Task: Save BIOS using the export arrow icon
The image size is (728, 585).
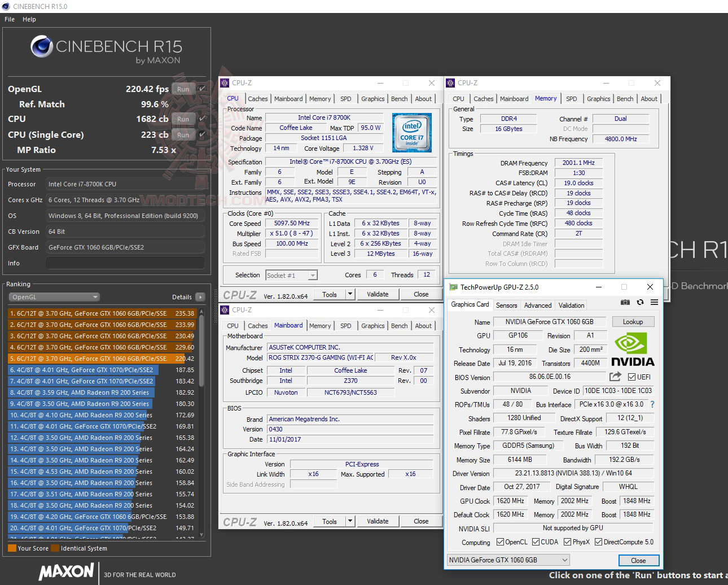Action: [615, 377]
